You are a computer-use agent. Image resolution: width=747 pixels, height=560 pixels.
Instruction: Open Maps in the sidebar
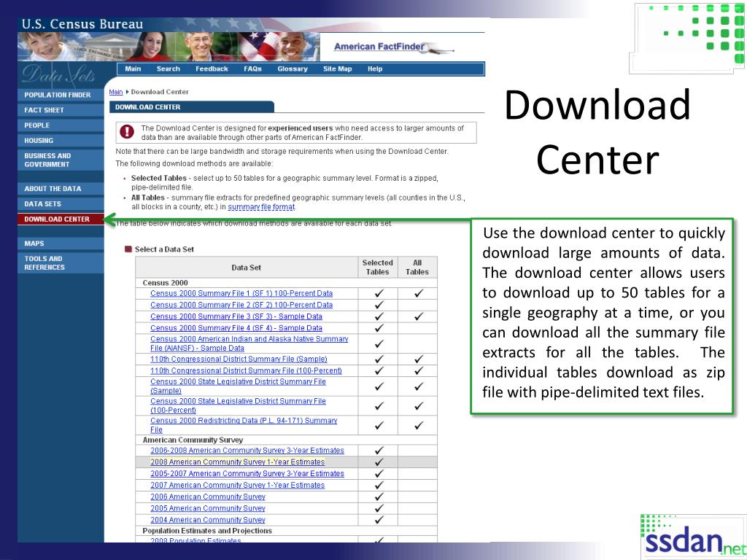tap(61, 244)
